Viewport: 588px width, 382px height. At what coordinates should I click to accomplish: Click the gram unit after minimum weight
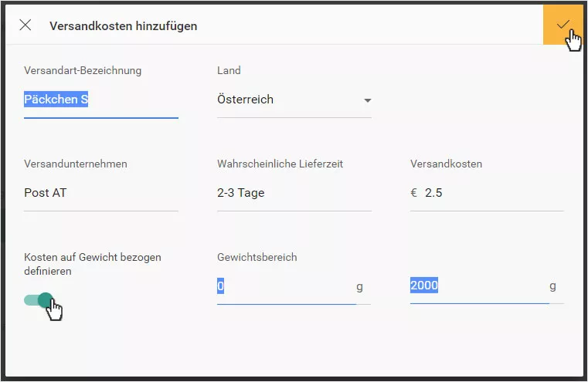tap(359, 286)
